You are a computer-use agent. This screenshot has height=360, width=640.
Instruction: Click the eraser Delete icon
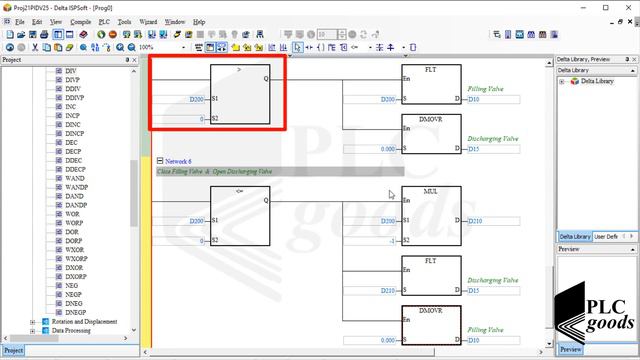coord(69,47)
